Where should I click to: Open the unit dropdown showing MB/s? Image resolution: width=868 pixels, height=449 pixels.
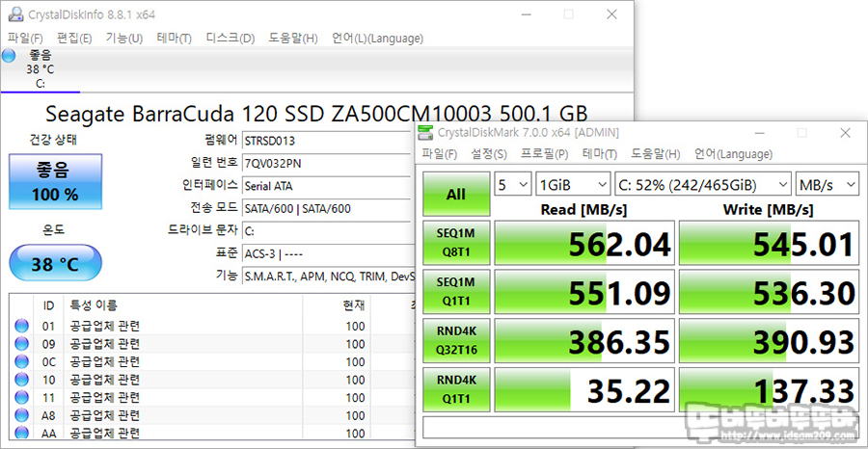[827, 184]
